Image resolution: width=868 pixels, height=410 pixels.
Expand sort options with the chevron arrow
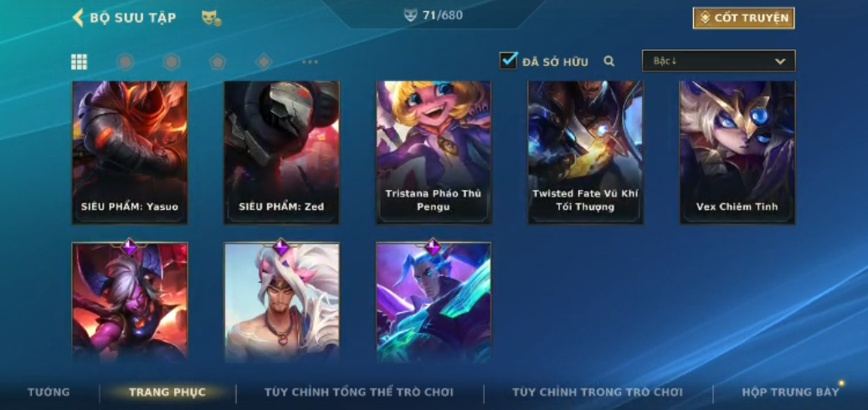780,61
